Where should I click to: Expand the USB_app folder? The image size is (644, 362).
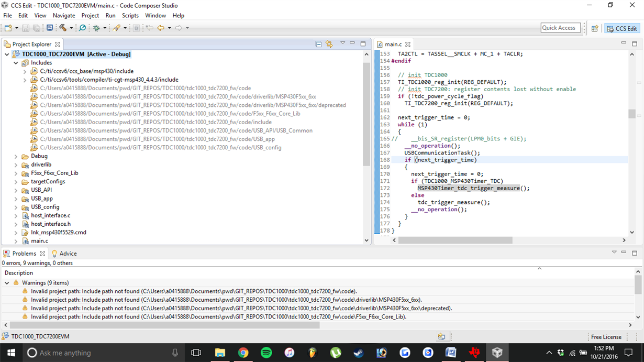coord(16,199)
